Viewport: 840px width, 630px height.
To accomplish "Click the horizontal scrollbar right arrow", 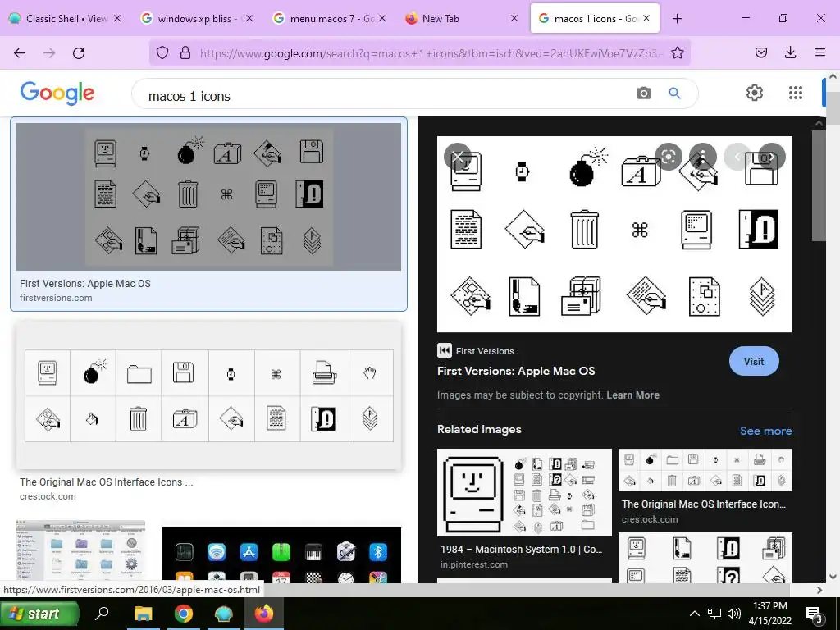I will (819, 590).
